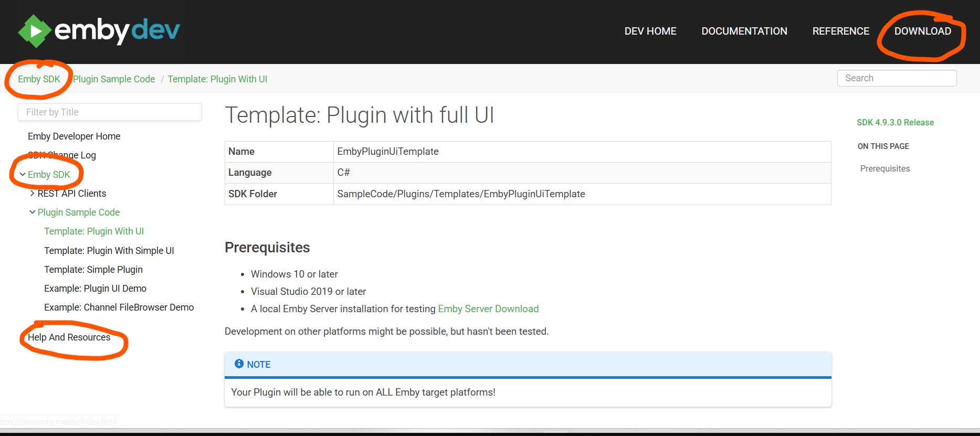
Task: Expand the REST API Clients node
Action: click(33, 193)
